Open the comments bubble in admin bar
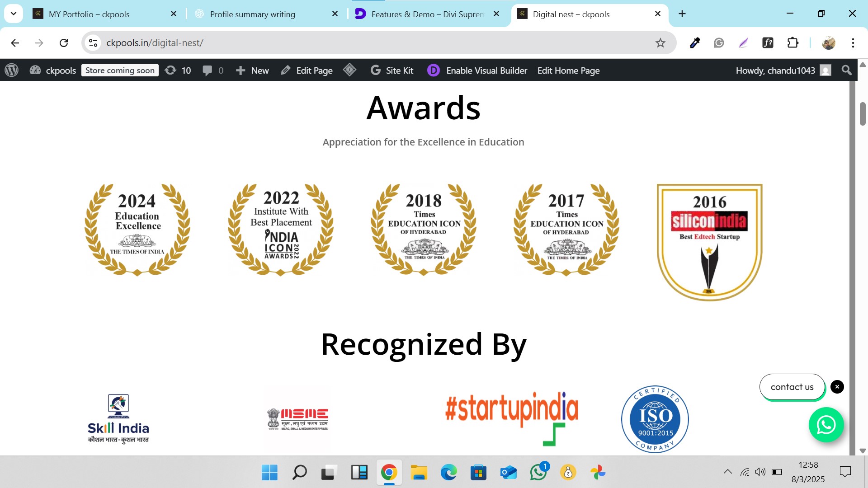 213,70
